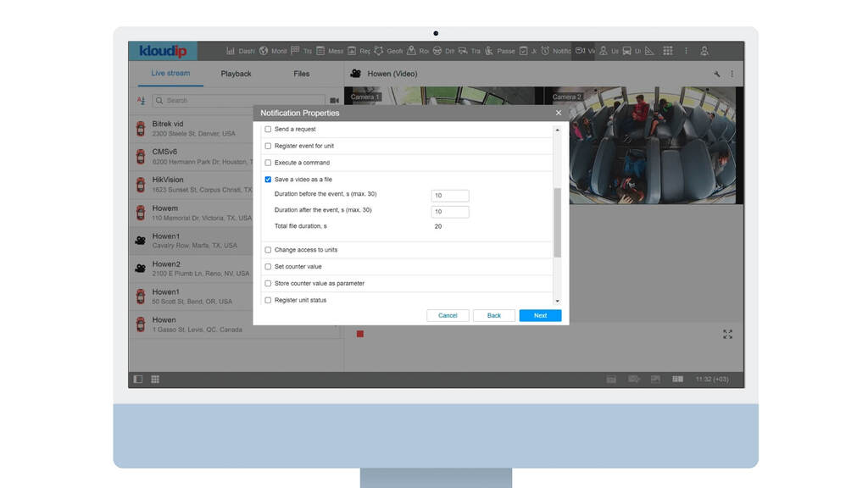Check Store counter value as parameter

coord(268,283)
